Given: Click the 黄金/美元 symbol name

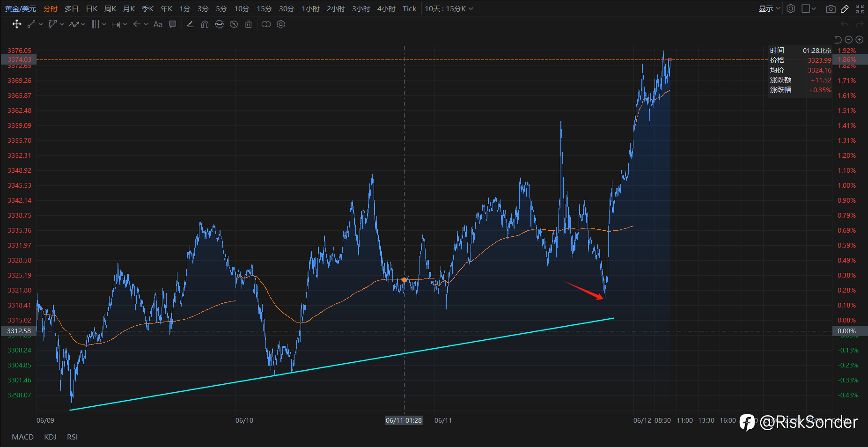Looking at the screenshot, I should point(21,9).
